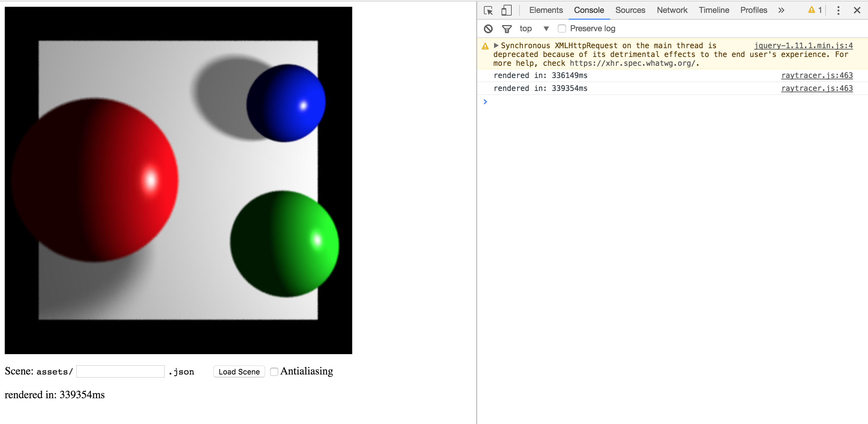868x424 pixels.
Task: Select the Console tab
Action: point(589,10)
